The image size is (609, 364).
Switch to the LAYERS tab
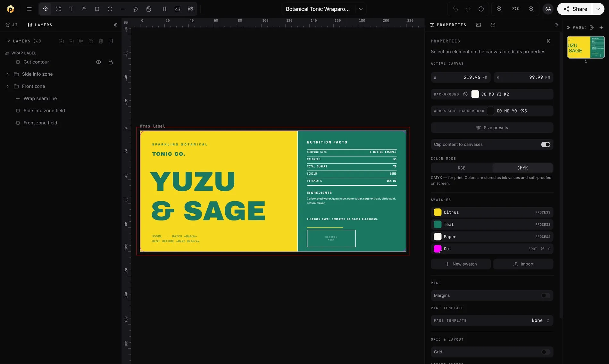click(x=40, y=25)
